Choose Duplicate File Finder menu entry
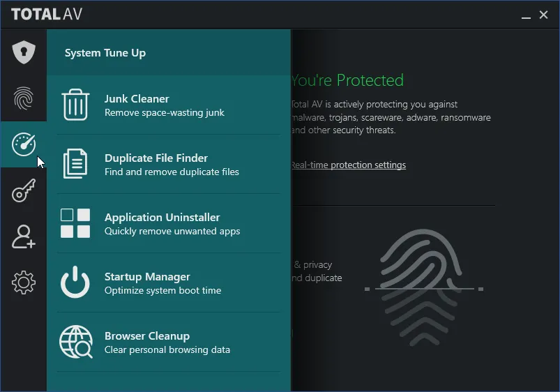 tap(169, 165)
